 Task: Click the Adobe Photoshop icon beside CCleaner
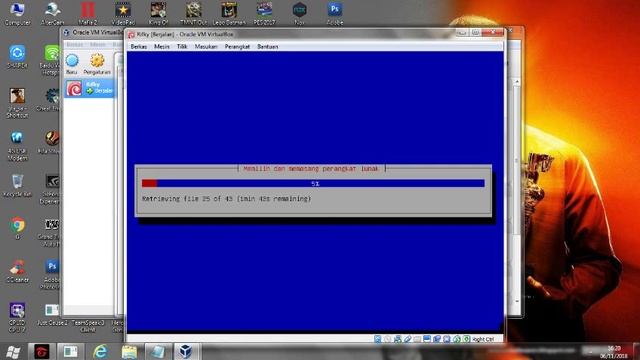click(51, 274)
